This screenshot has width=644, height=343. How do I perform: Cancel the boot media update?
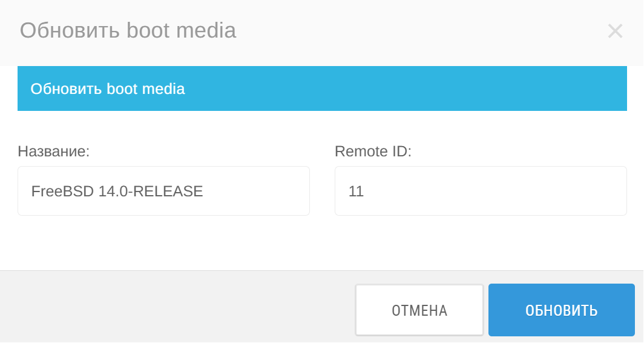[419, 310]
